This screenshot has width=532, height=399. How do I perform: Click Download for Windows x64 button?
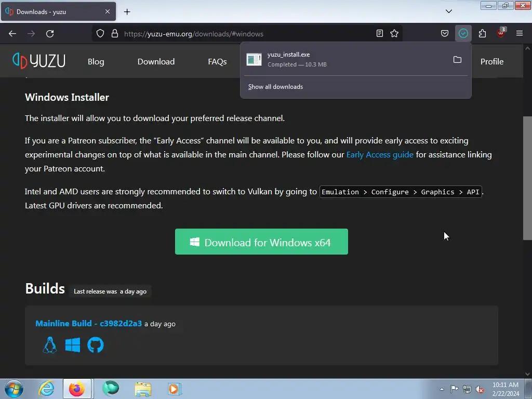[261, 242]
